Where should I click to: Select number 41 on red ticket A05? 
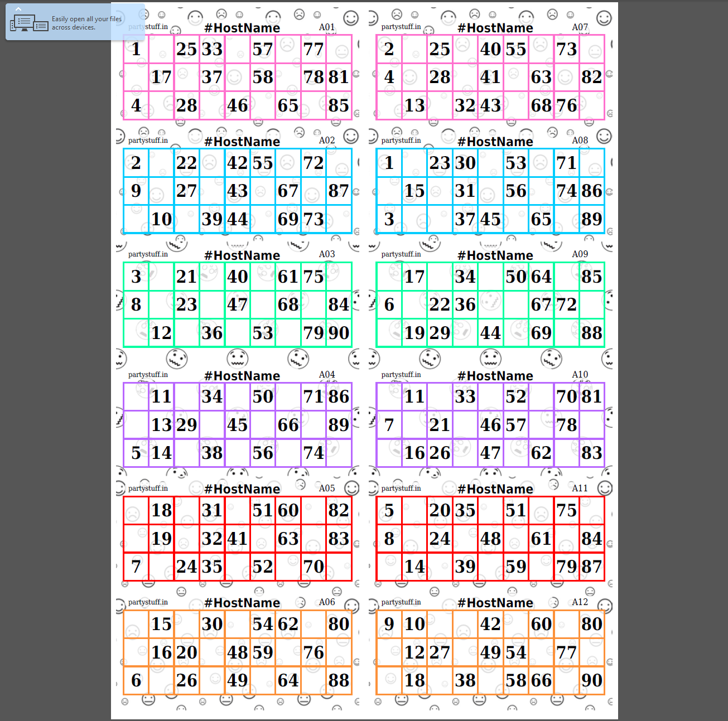(x=237, y=539)
